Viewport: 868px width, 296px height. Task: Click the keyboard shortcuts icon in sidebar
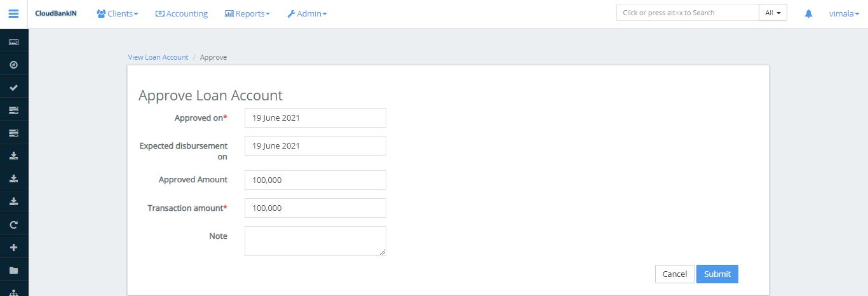13,42
